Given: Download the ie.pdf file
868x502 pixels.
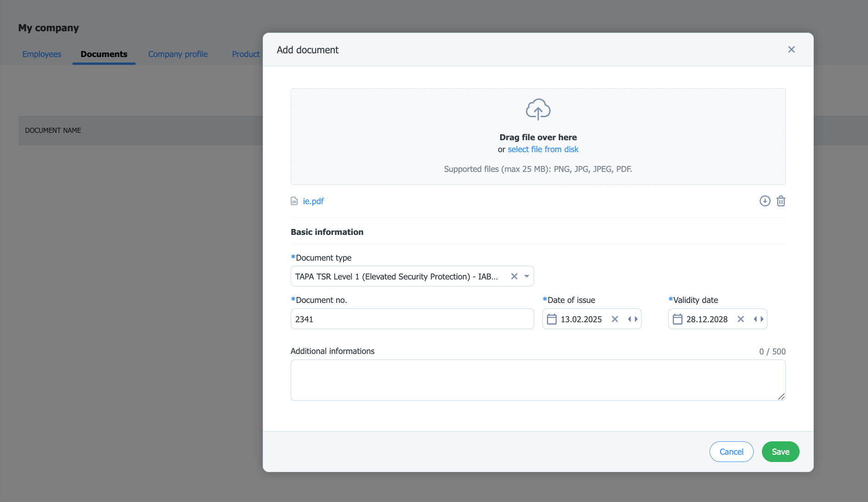Looking at the screenshot, I should 765,201.
